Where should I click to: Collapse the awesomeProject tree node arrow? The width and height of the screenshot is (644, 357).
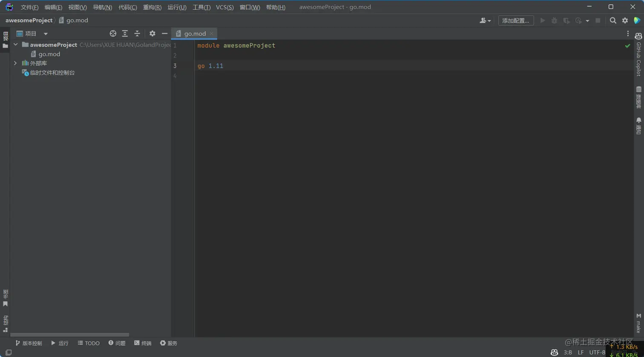pos(16,45)
